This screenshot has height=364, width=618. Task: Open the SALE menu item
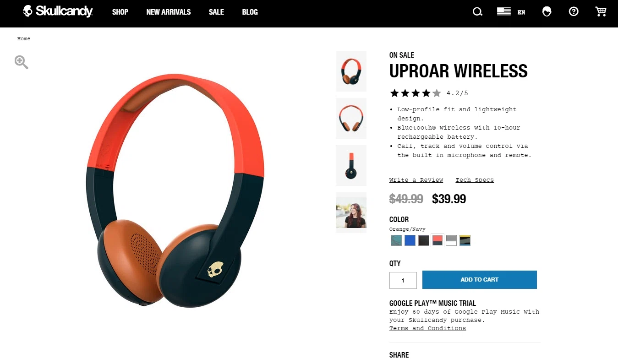216,12
